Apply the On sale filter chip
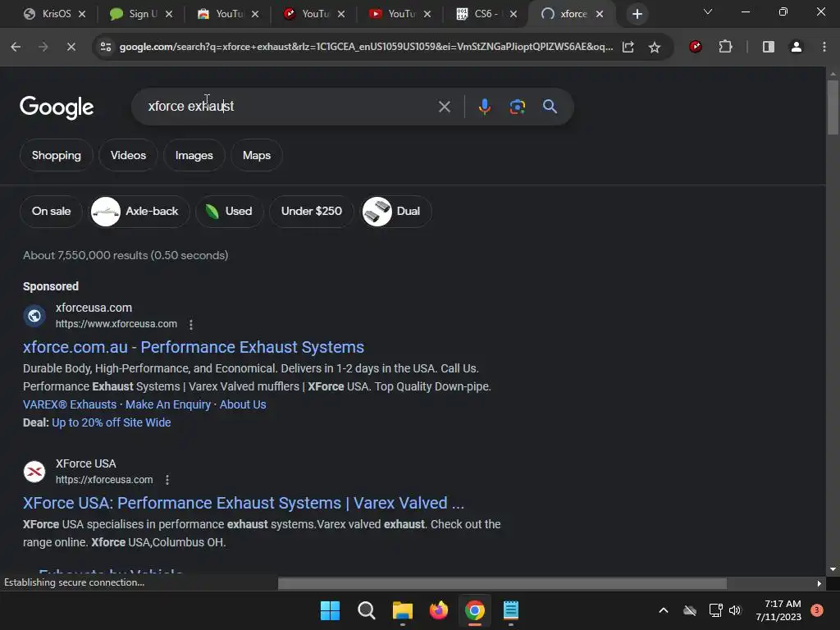This screenshot has width=840, height=630. click(51, 211)
